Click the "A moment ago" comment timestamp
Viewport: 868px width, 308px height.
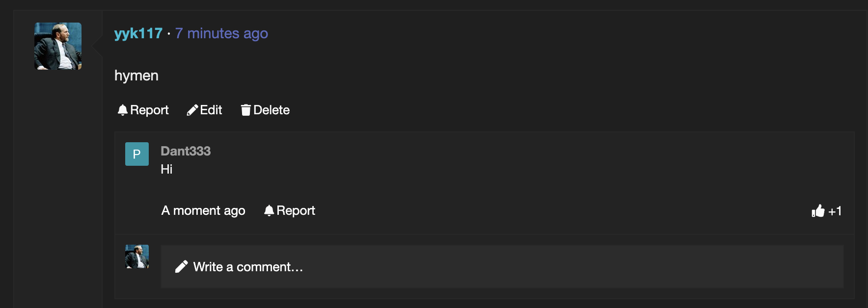click(203, 210)
